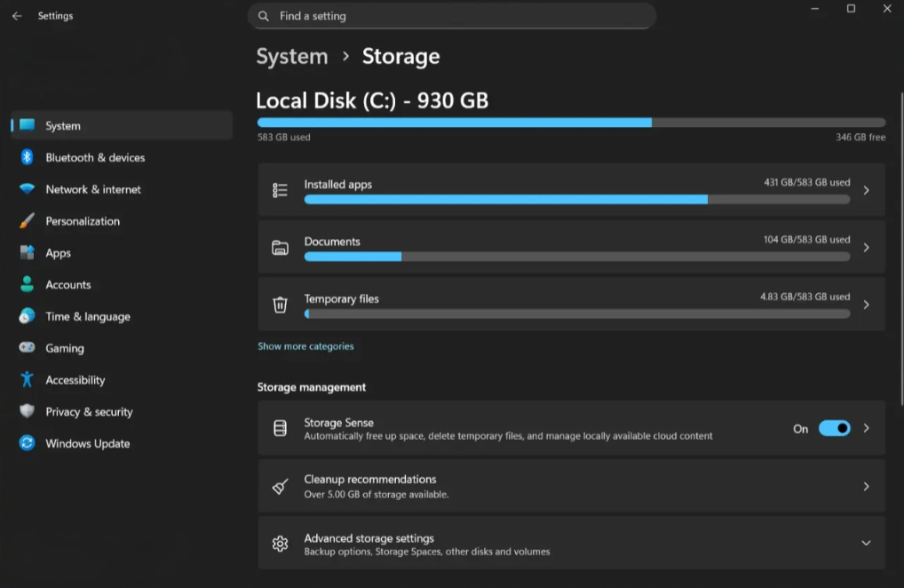The image size is (904, 588).
Task: Open Cleanup recommendations via chevron
Action: [866, 487]
